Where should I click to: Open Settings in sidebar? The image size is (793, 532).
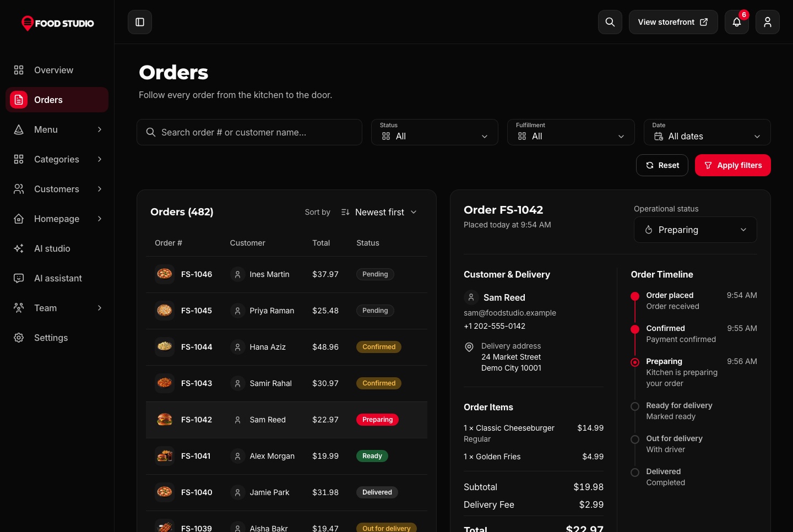click(x=57, y=338)
